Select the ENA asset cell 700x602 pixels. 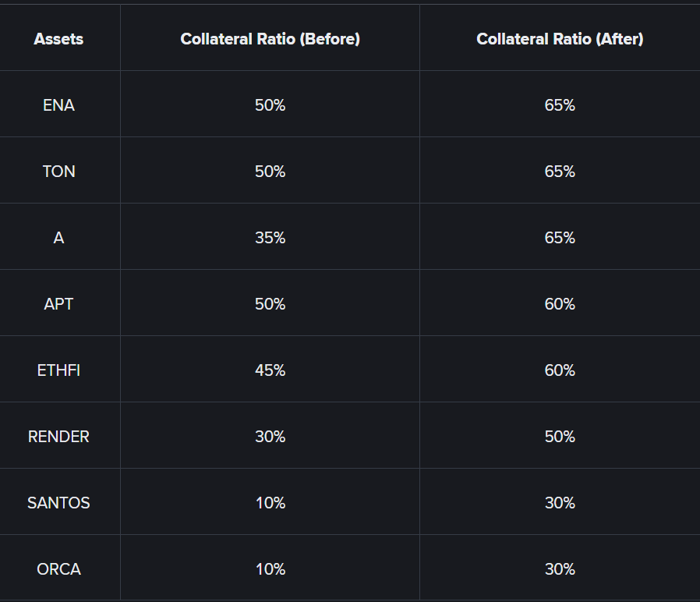(x=58, y=105)
